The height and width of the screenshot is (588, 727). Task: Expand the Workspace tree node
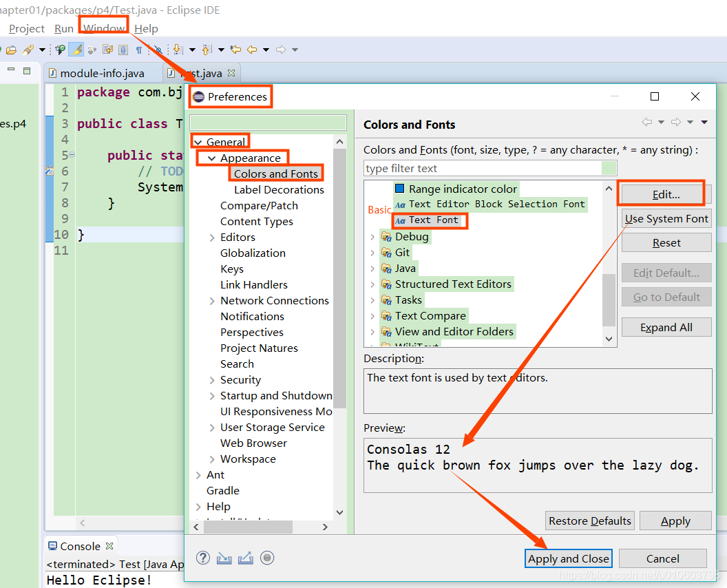coord(212,459)
